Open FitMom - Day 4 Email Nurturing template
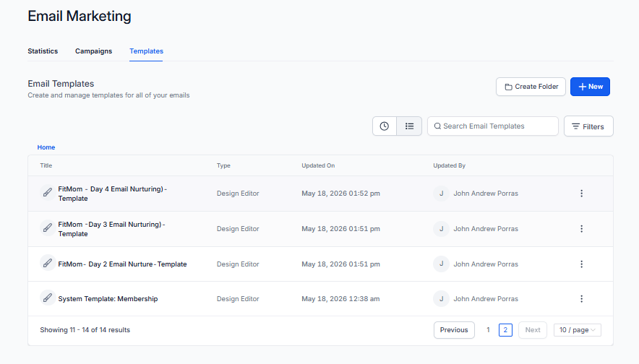This screenshot has width=639, height=364. coord(113,194)
